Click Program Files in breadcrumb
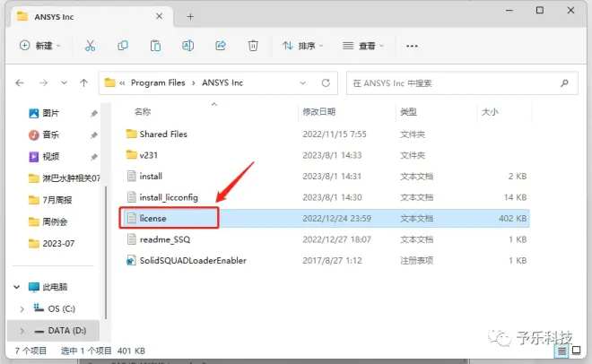Image resolution: width=592 pixels, height=364 pixels. (x=158, y=82)
